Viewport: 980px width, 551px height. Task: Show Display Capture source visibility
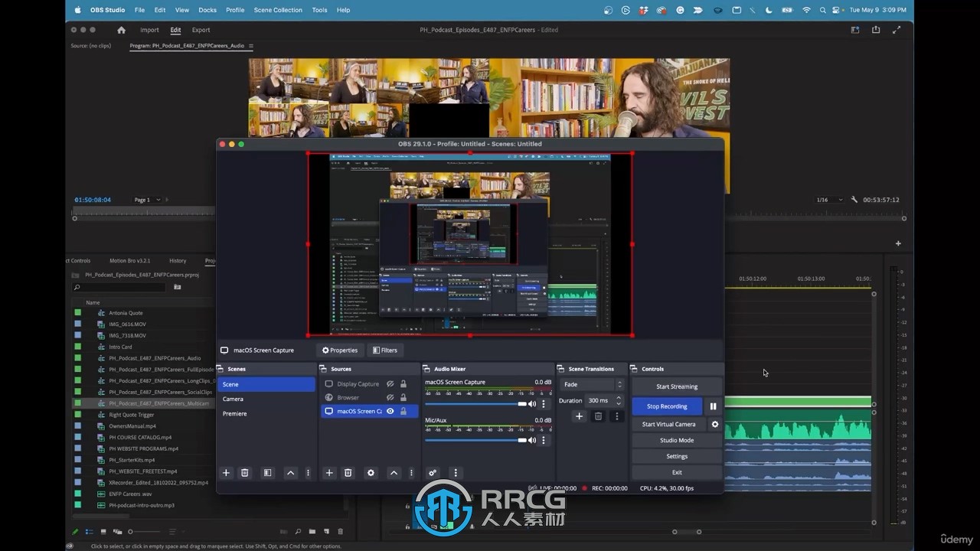pyautogui.click(x=390, y=384)
